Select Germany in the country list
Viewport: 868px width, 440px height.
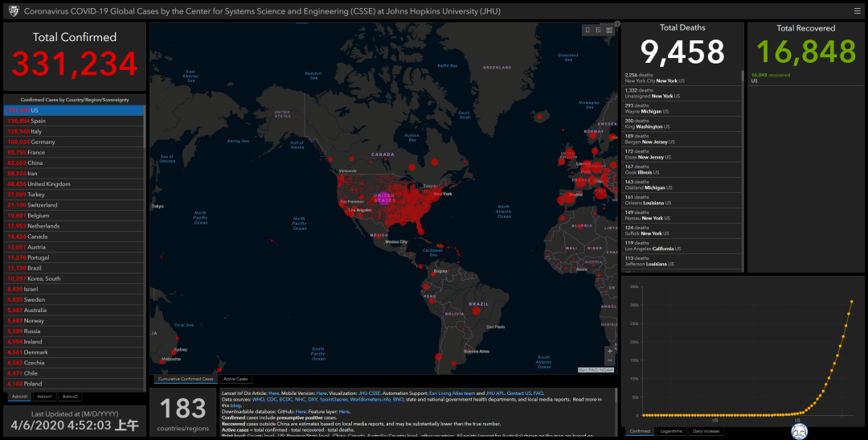coord(74,142)
